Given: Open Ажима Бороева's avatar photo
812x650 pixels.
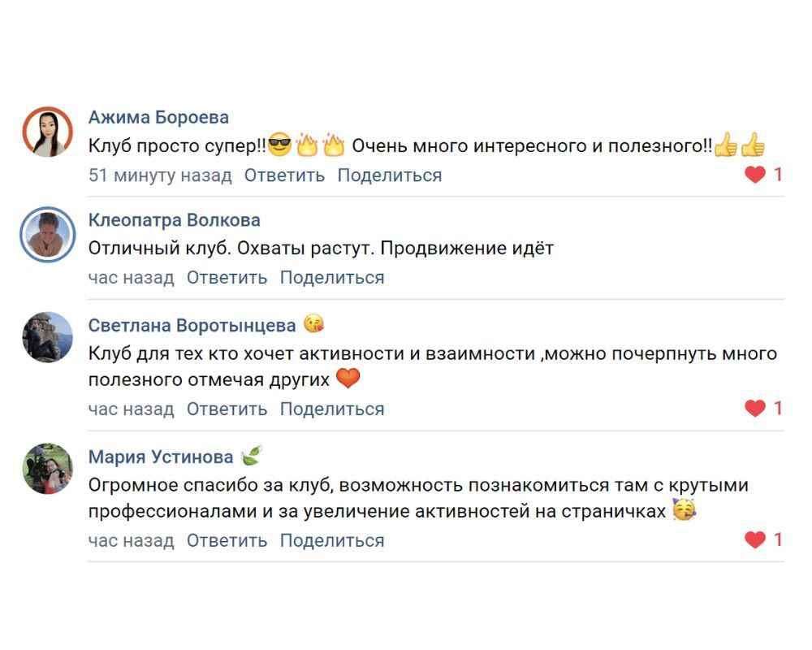Looking at the screenshot, I should [x=48, y=132].
